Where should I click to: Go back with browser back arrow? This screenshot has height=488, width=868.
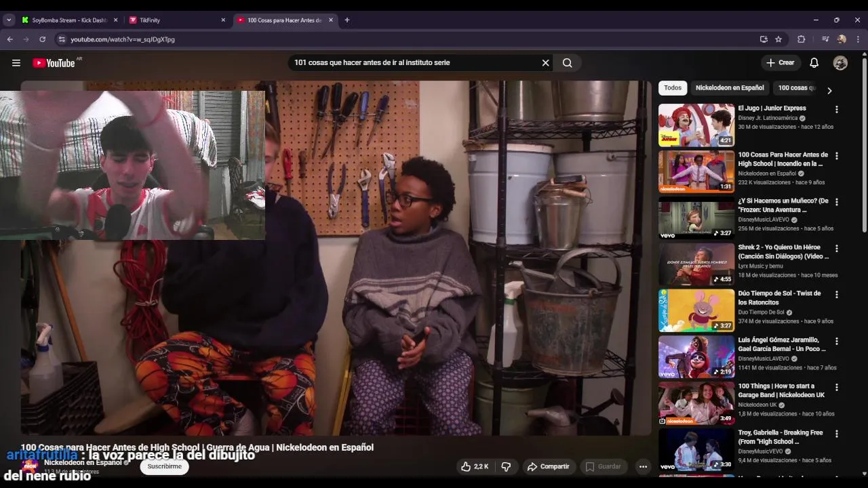click(9, 39)
